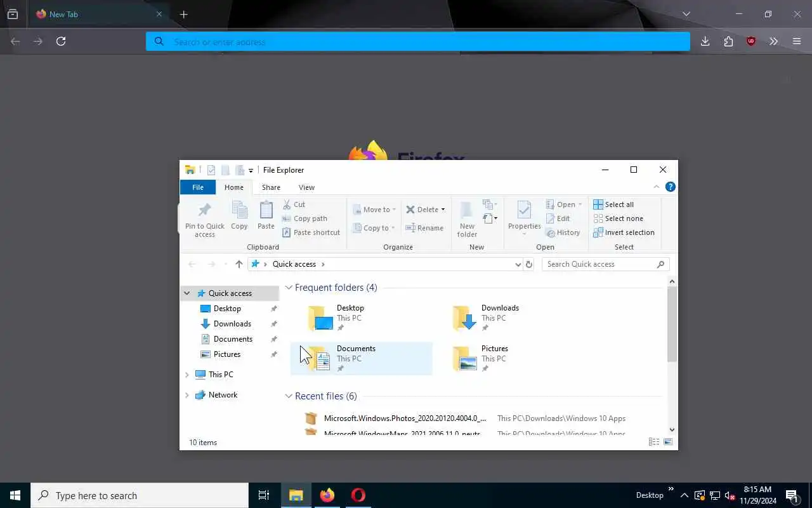Click the Windows Start button
The image size is (812, 508).
click(x=15, y=495)
